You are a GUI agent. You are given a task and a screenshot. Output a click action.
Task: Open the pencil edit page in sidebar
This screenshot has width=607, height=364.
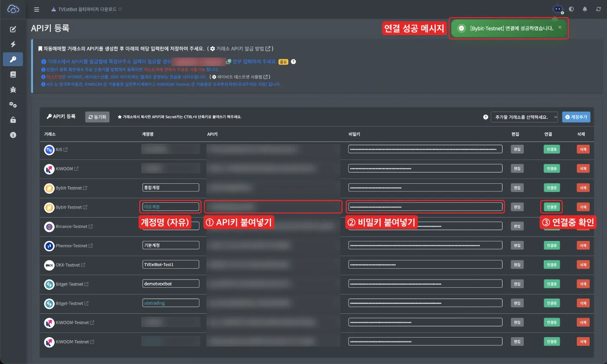(13, 29)
